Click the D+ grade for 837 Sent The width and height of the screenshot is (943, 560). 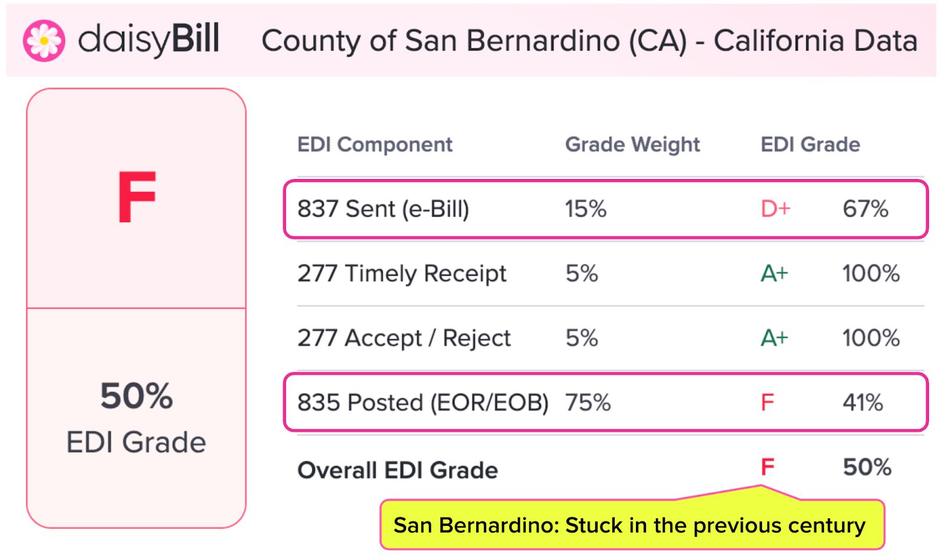click(x=775, y=209)
